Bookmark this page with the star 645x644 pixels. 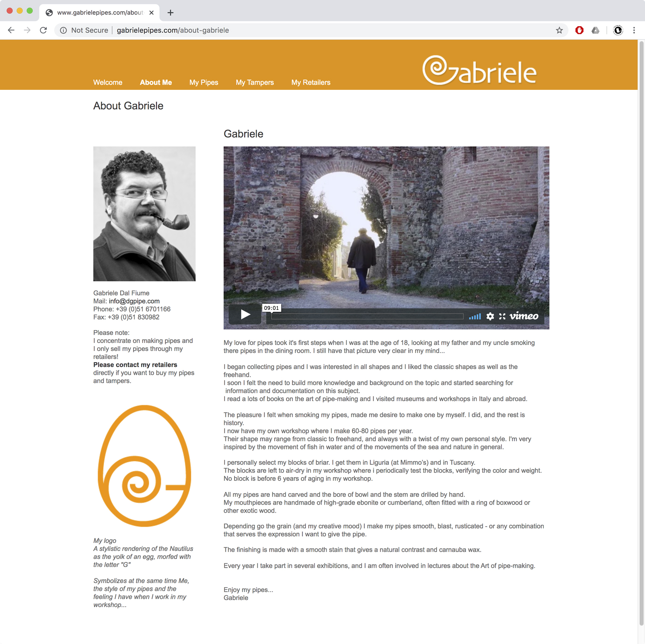tap(559, 30)
